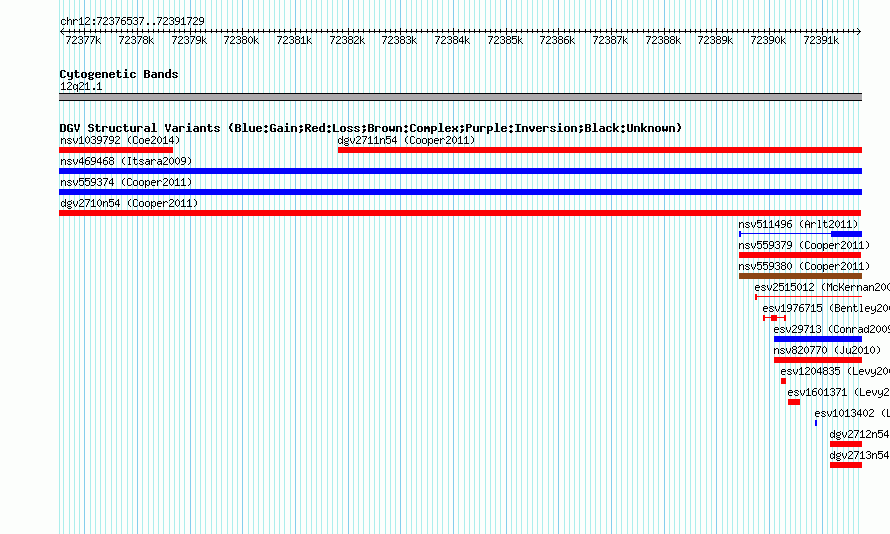Viewport: 890px width, 534px height.
Task: Click the 72383k ruler label
Action: click(399, 40)
